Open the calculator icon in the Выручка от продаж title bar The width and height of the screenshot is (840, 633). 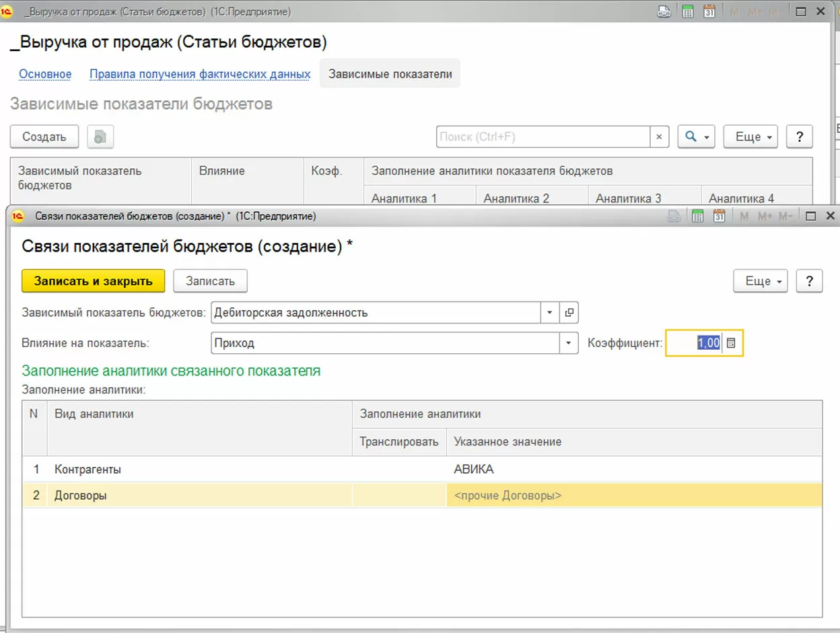click(687, 12)
